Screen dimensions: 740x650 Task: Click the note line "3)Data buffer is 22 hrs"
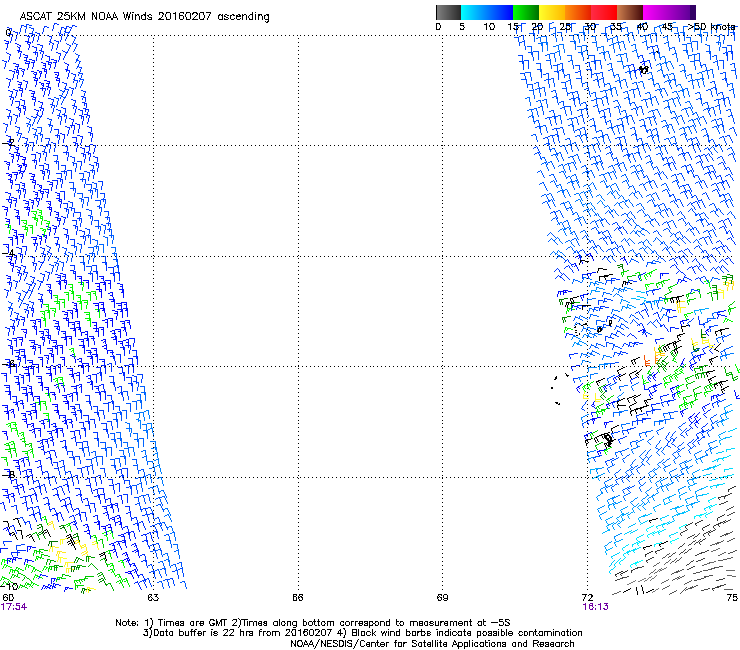(x=362, y=633)
